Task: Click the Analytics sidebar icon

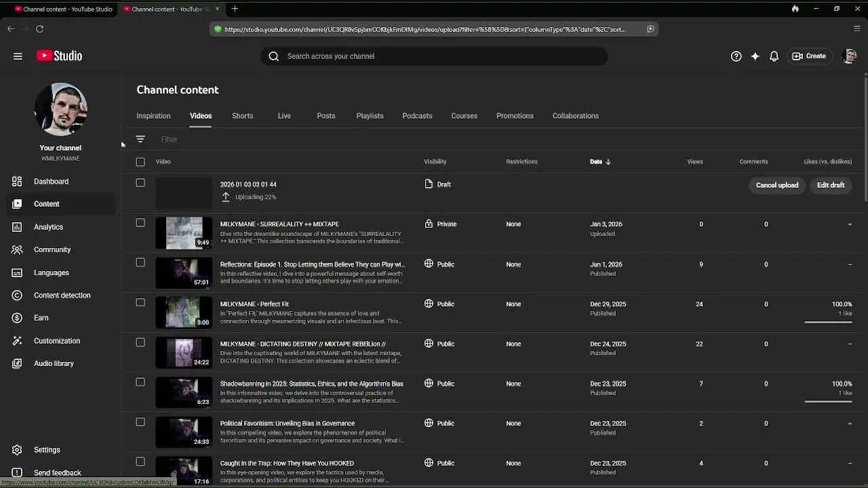Action: coord(17,227)
